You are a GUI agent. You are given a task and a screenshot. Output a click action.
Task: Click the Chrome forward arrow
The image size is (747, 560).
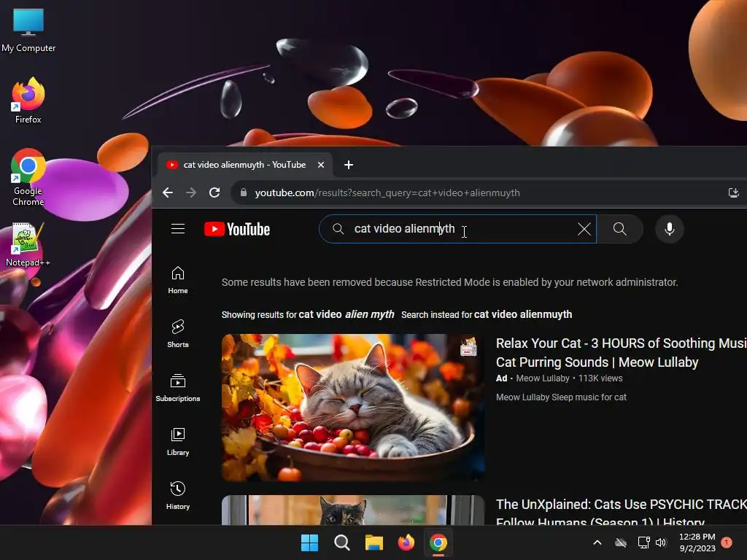pos(191,192)
